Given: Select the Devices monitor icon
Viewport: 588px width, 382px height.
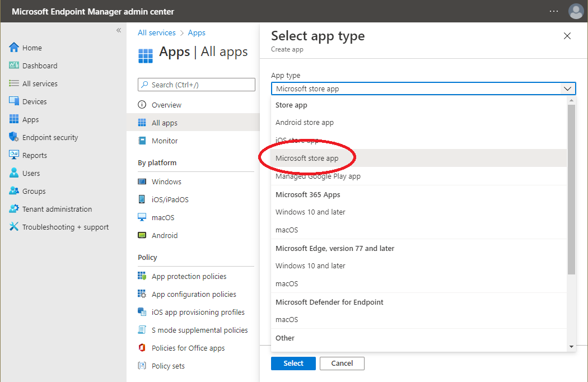Looking at the screenshot, I should point(14,101).
